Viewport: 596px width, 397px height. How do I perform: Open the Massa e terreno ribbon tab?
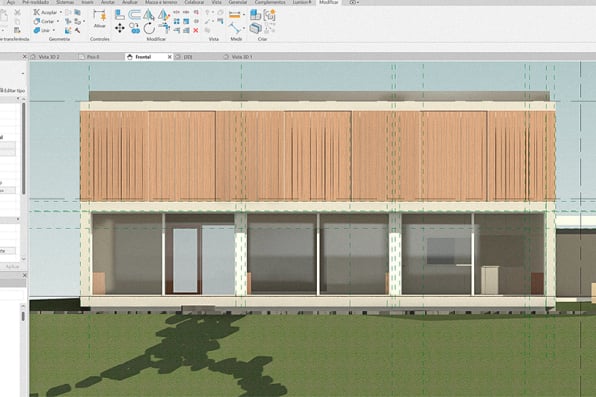coord(161,2)
